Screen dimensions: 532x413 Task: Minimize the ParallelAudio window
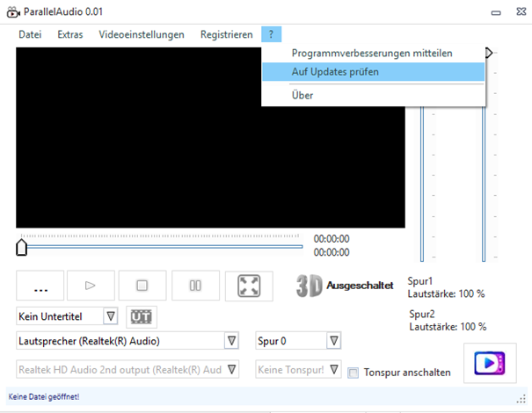tap(496, 13)
